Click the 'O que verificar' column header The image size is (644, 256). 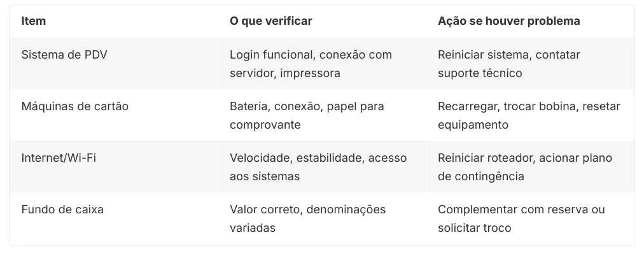point(270,21)
